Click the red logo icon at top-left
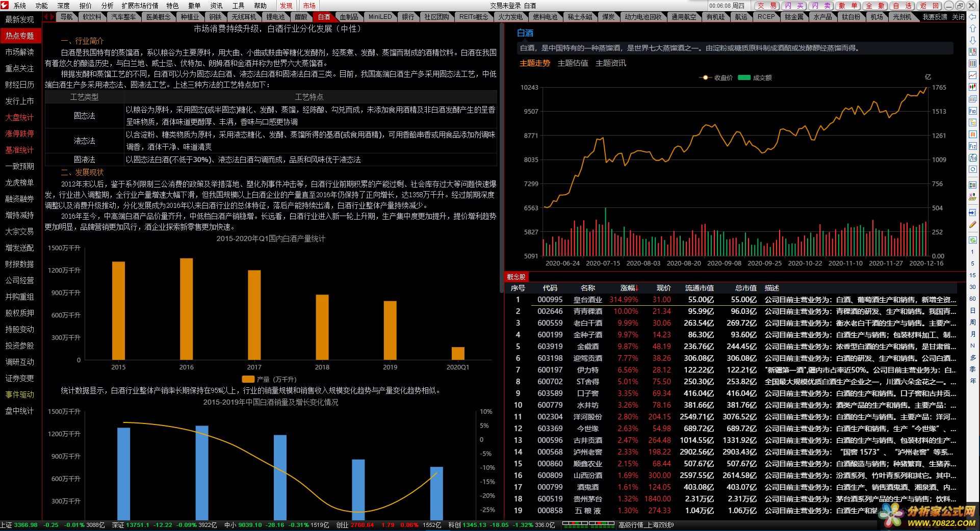 (x=5, y=5)
